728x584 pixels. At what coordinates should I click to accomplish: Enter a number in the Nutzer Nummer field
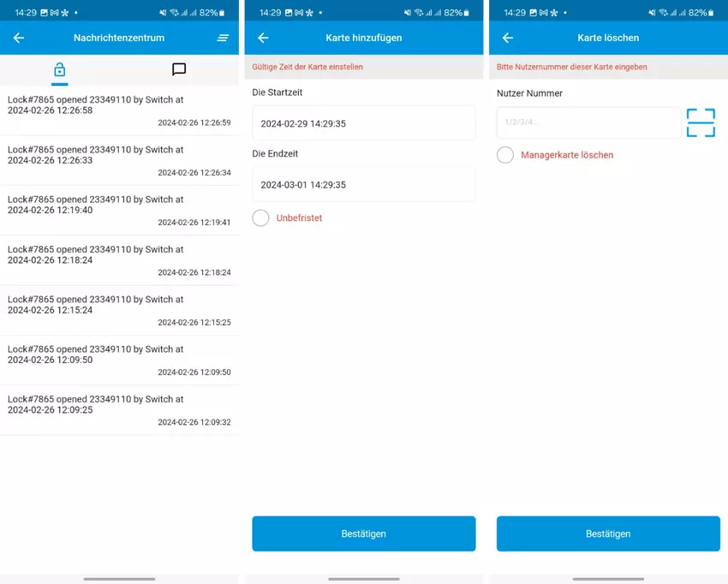coord(588,122)
